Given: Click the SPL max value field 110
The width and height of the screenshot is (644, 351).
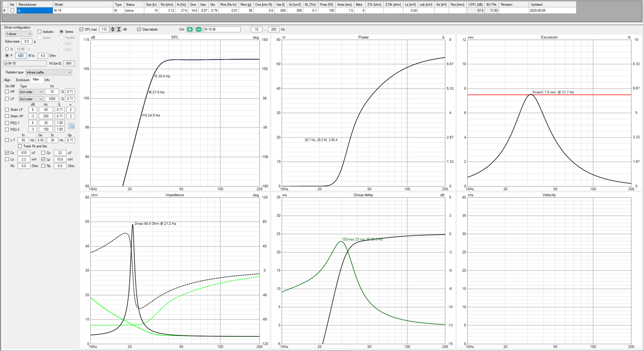Looking at the screenshot, I should 104,29.
